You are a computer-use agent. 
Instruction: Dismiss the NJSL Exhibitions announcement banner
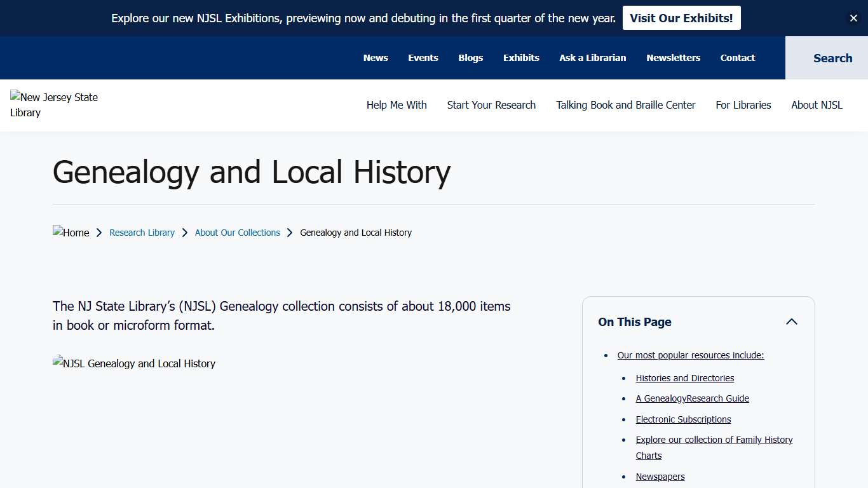853,18
